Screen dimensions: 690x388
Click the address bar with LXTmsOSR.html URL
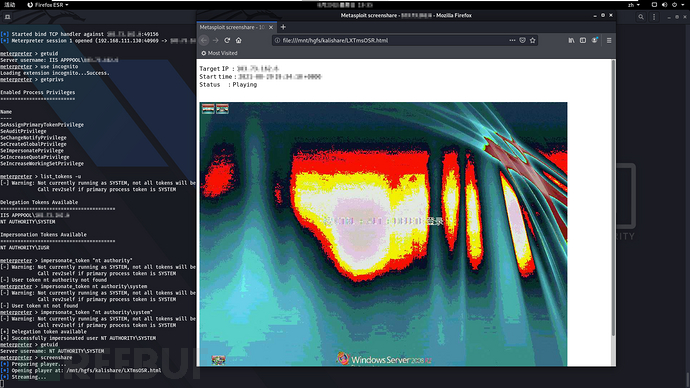pos(393,40)
